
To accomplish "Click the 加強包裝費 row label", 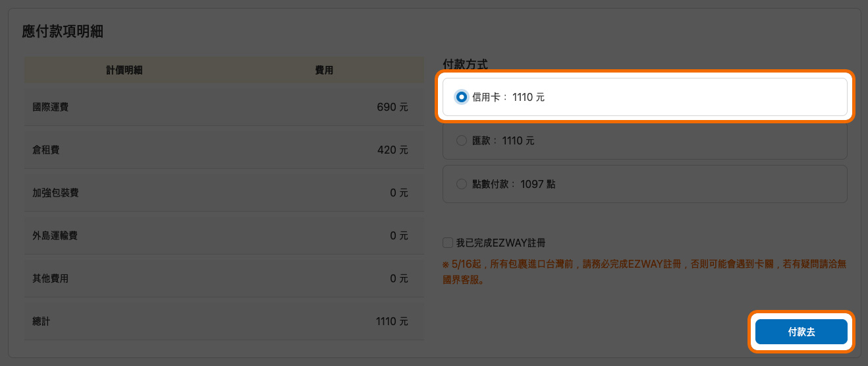I will (x=55, y=193).
